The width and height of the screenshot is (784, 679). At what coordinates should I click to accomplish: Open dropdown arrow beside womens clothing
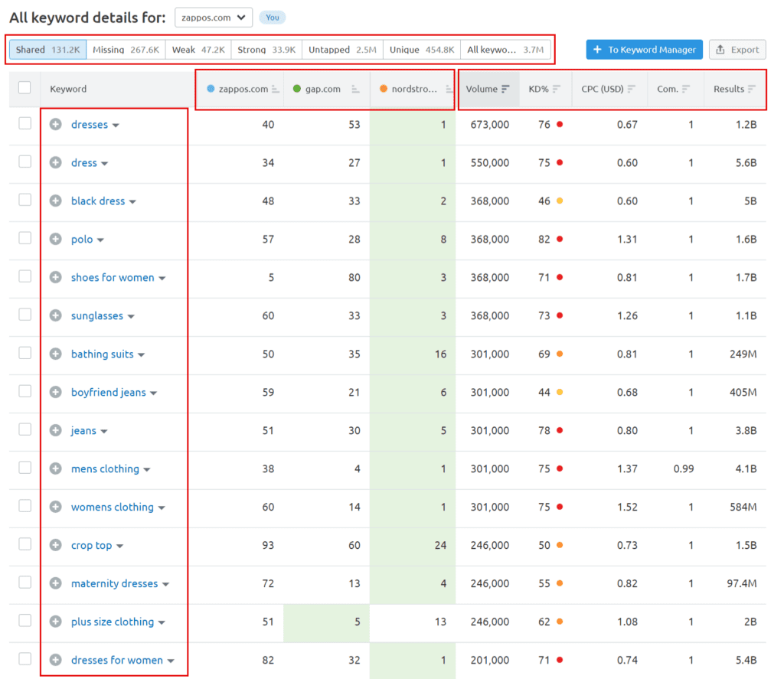click(162, 508)
